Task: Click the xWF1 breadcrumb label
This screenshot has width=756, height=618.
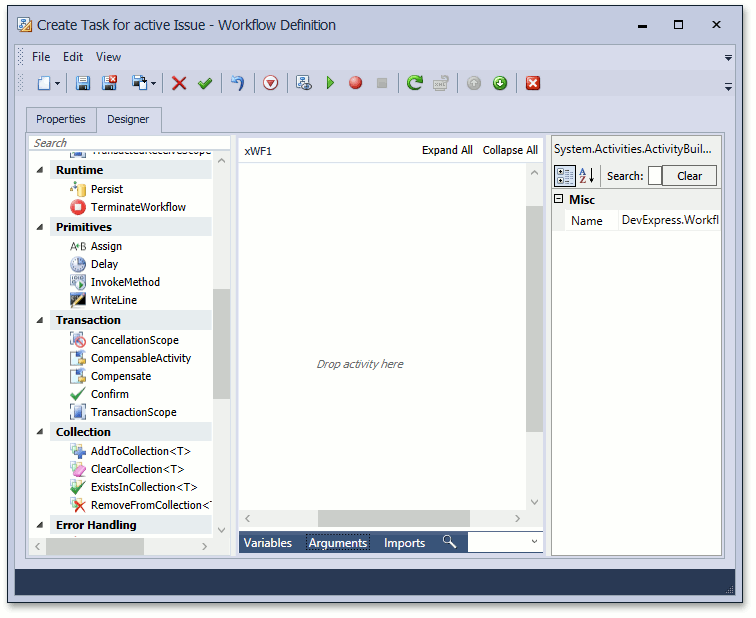Action: coord(258,151)
